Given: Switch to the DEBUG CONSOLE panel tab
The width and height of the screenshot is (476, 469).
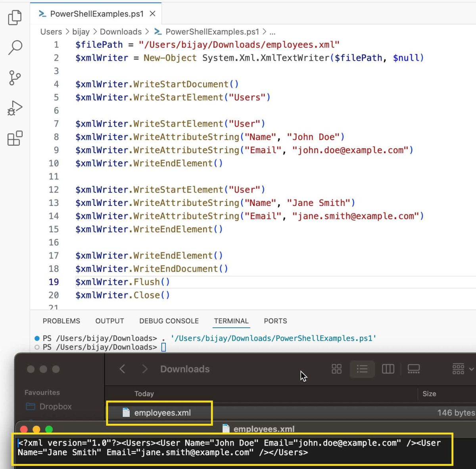Looking at the screenshot, I should (x=169, y=321).
